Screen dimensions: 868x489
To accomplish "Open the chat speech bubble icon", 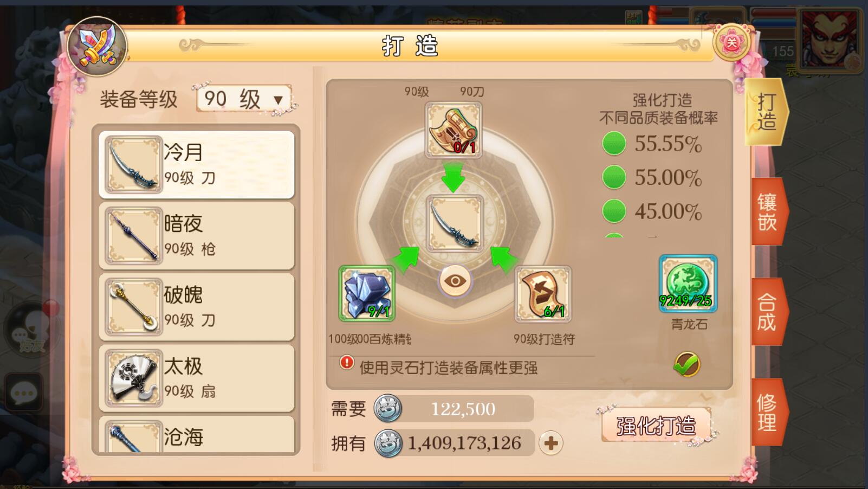I will click(x=23, y=393).
